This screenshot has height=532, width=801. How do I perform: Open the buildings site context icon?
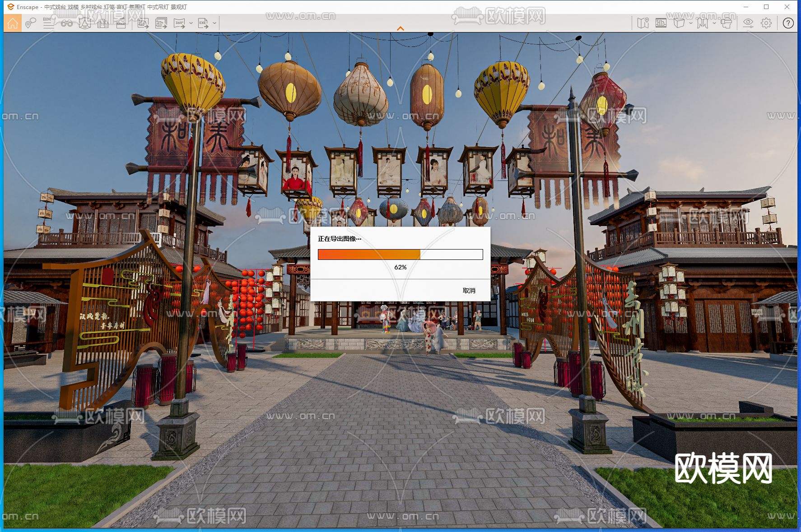[x=103, y=23]
